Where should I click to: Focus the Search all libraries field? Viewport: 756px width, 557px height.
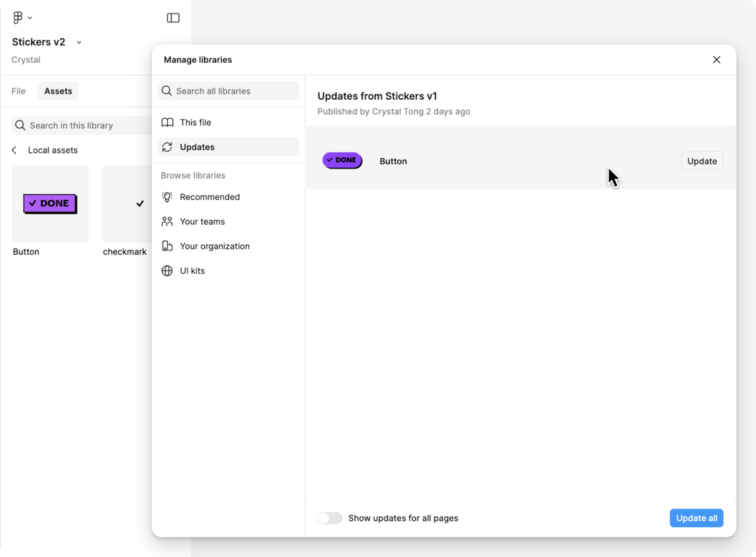tap(228, 91)
